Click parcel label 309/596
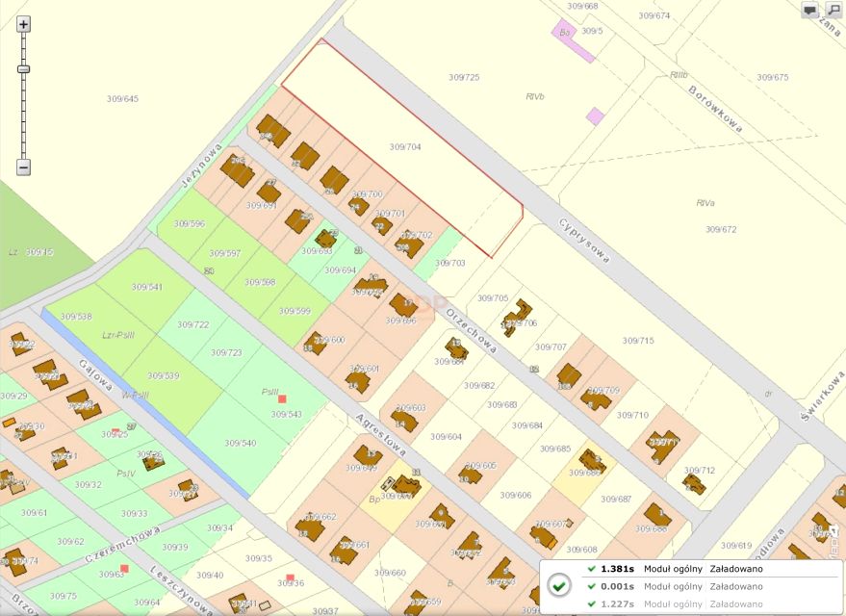This screenshot has width=846, height=616. tap(190, 223)
